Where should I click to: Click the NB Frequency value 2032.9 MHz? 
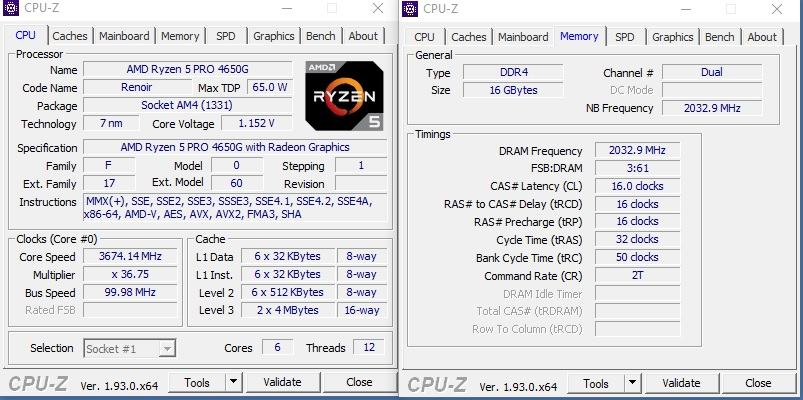point(712,108)
